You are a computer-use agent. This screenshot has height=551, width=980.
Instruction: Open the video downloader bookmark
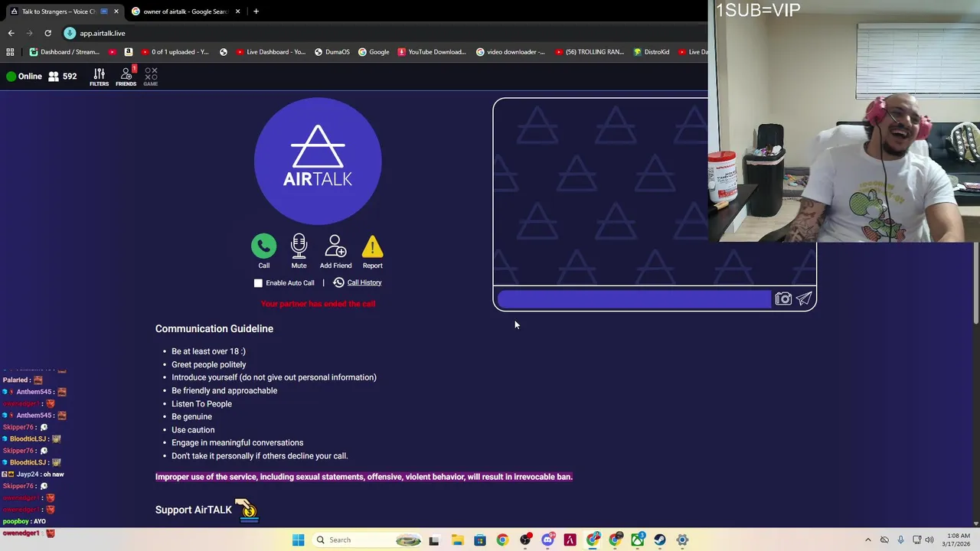pyautogui.click(x=511, y=52)
